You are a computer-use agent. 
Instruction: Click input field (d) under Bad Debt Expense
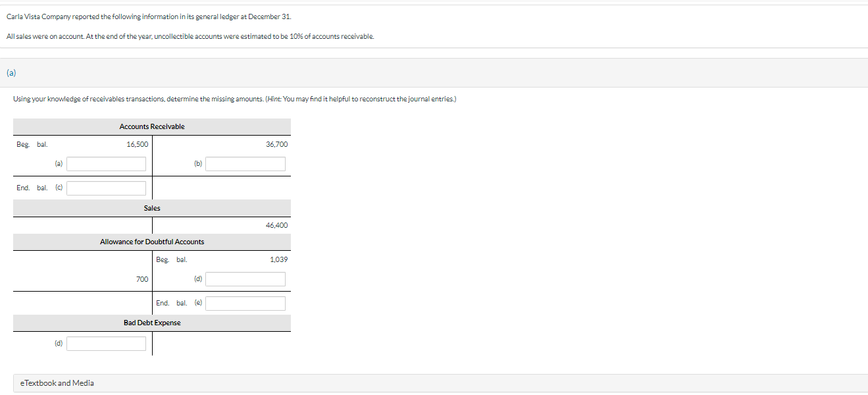click(x=105, y=343)
